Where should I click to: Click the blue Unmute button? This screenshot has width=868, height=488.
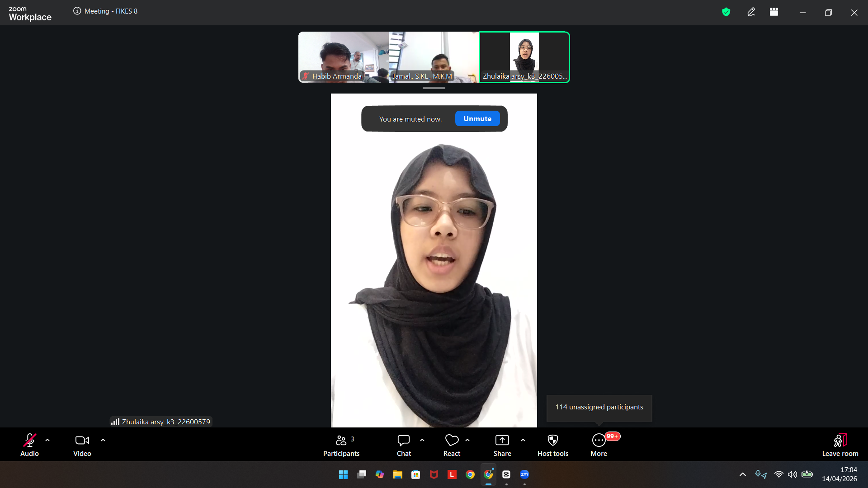[477, 119]
